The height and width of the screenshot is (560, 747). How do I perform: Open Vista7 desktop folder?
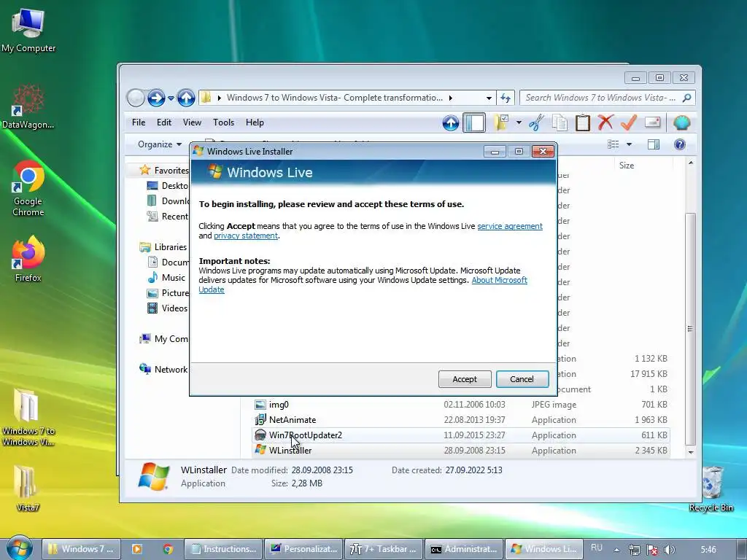[27, 489]
